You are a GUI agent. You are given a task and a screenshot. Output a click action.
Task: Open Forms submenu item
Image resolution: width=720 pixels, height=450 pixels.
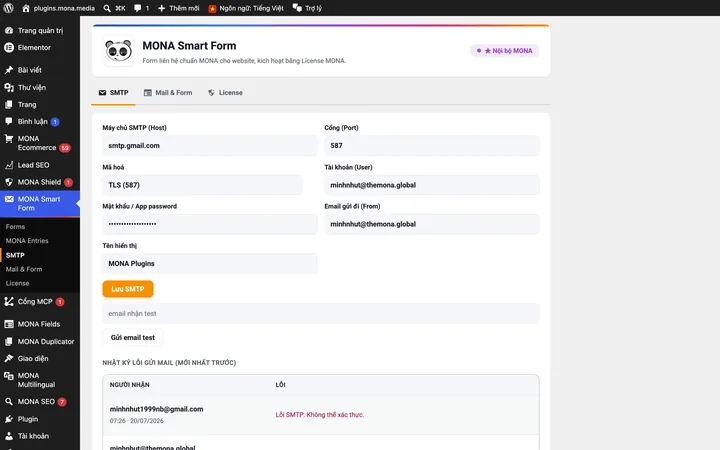[16, 227]
